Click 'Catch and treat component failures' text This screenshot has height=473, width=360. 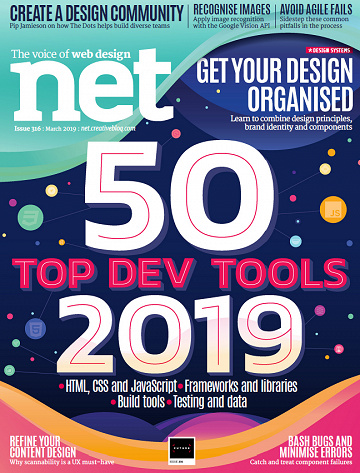[x=301, y=462]
